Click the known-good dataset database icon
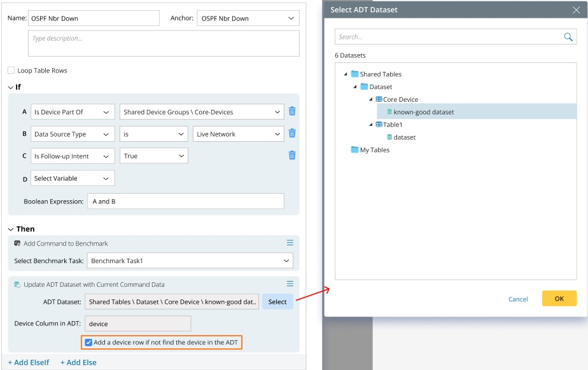The image size is (588, 370). coord(389,112)
